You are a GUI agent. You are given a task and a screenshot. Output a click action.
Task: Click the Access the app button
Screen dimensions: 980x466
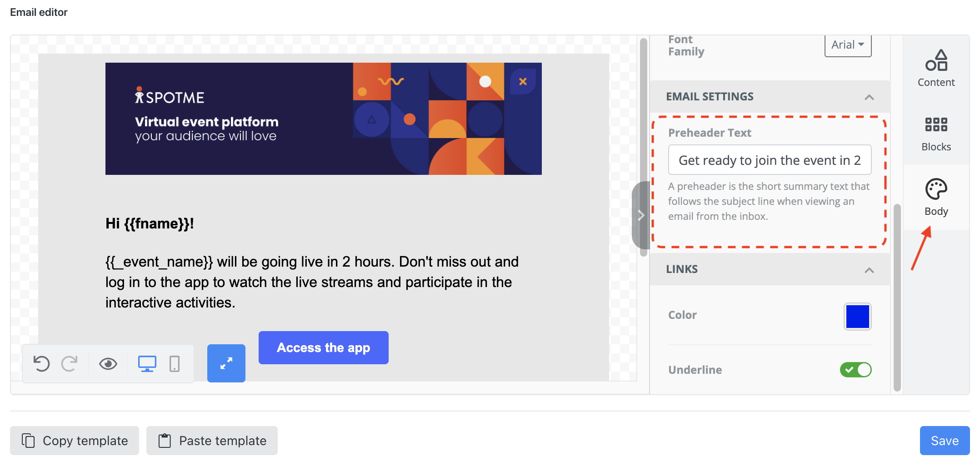pyautogui.click(x=323, y=347)
